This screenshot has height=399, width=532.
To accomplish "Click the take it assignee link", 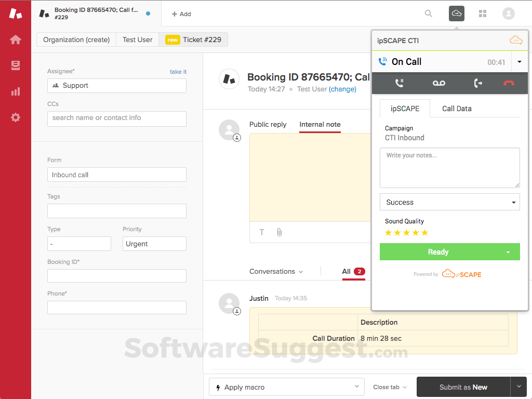I will (x=178, y=71).
